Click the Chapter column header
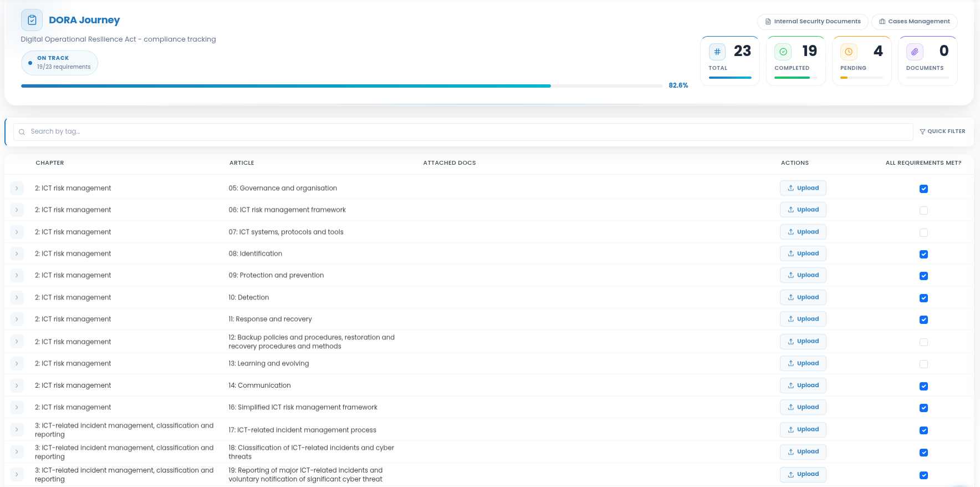The height and width of the screenshot is (487, 980). (50, 163)
